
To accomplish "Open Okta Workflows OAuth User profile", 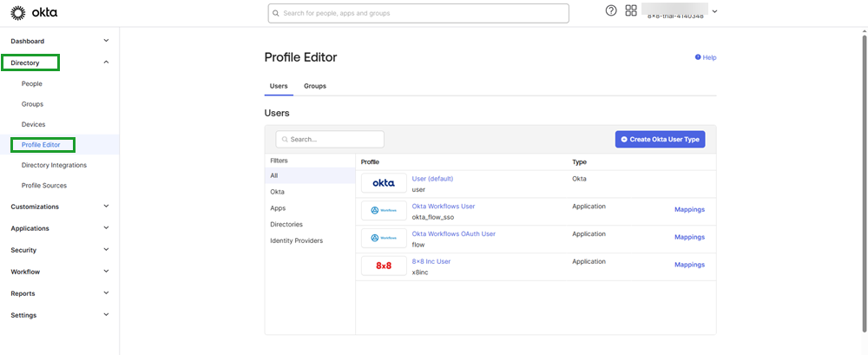I will point(453,233).
